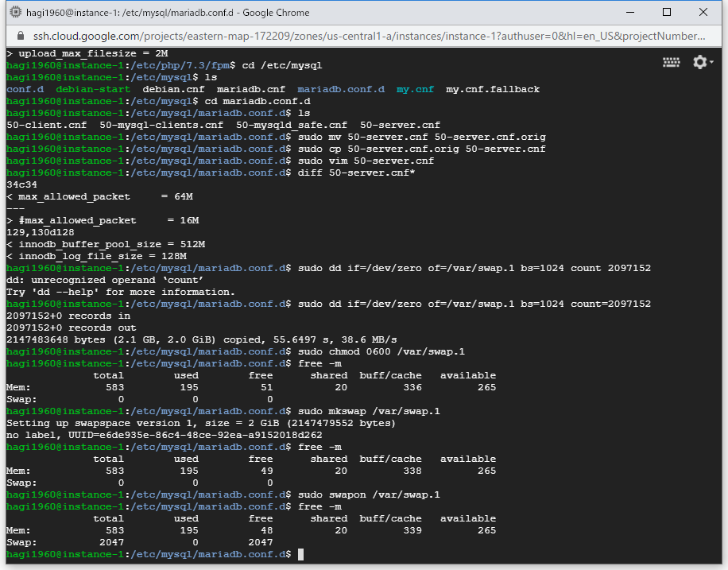Click the 'sudo vim 50-server.cnf' command
728x570 pixels.
tap(366, 161)
